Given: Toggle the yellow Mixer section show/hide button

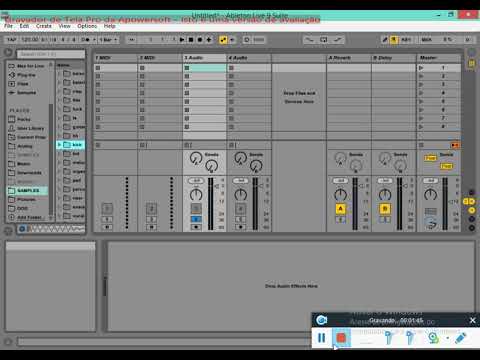Looking at the screenshot, I should [472, 210].
